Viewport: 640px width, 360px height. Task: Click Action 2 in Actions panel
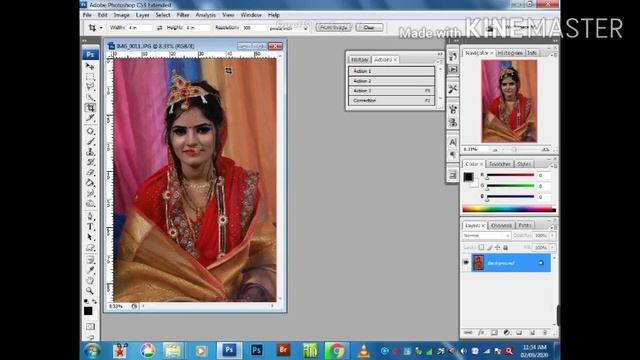391,81
